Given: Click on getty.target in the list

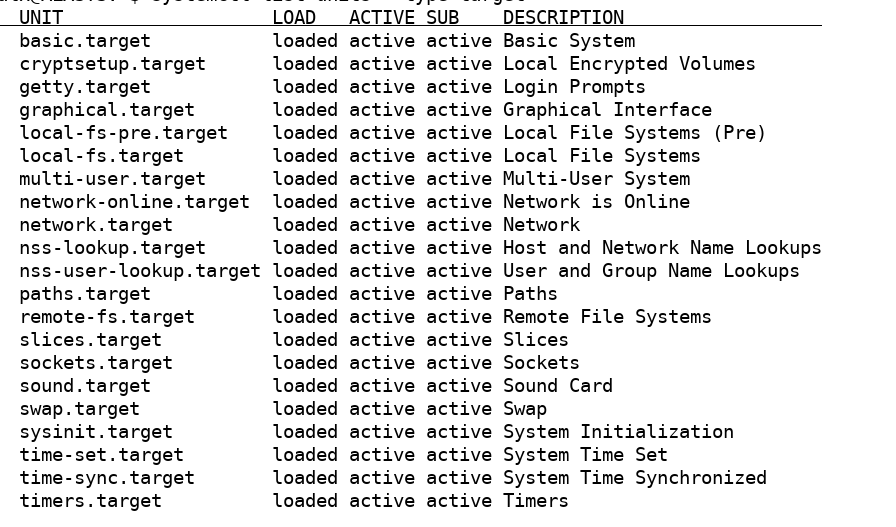Looking at the screenshot, I should (85, 87).
